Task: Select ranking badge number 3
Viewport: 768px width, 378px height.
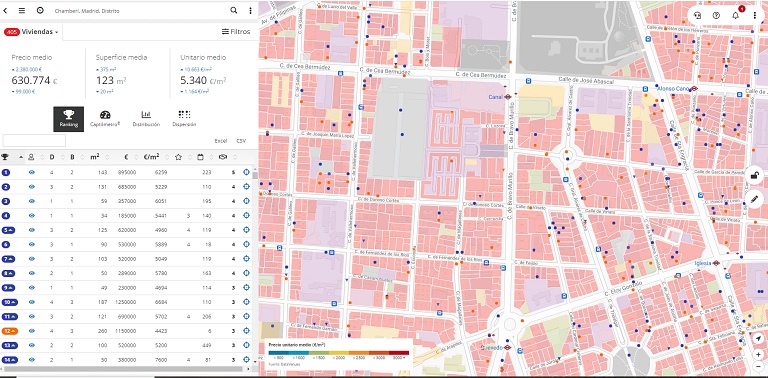Action: [x=6, y=201]
